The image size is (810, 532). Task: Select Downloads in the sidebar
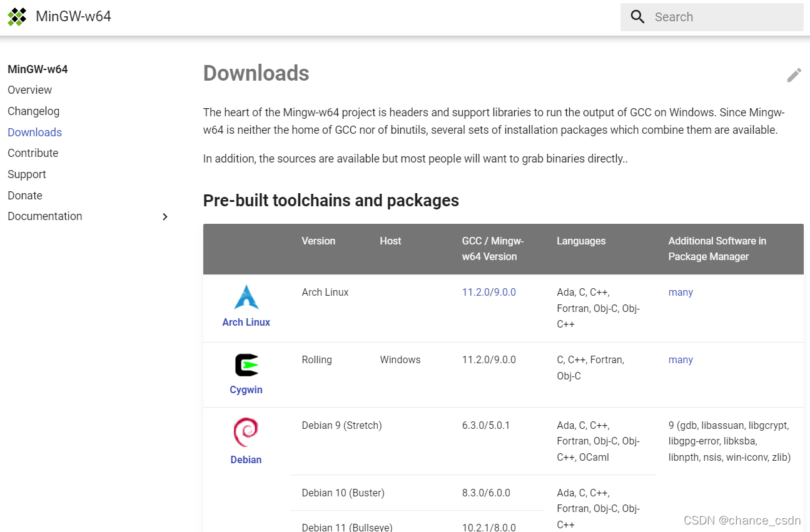35,133
